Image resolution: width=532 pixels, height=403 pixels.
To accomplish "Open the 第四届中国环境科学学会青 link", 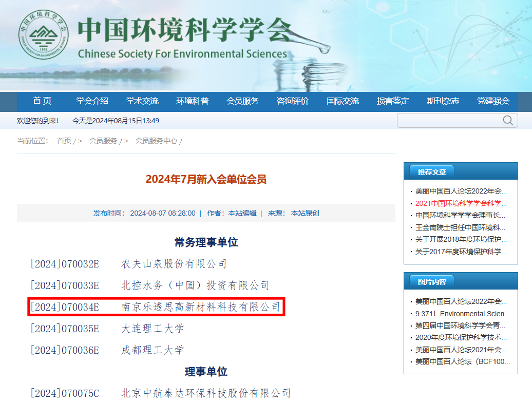I will point(461,325).
